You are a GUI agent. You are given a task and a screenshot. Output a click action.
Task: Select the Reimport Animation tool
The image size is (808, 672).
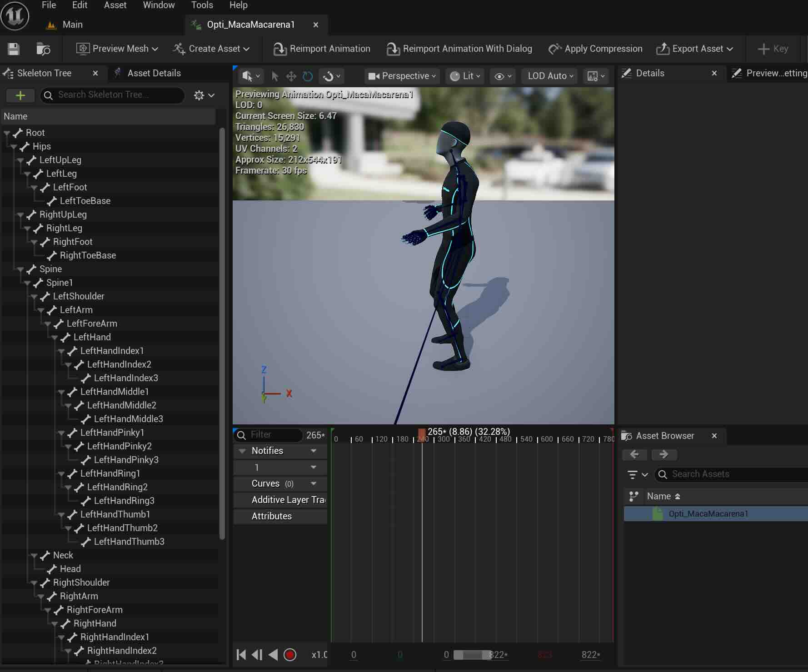point(322,49)
